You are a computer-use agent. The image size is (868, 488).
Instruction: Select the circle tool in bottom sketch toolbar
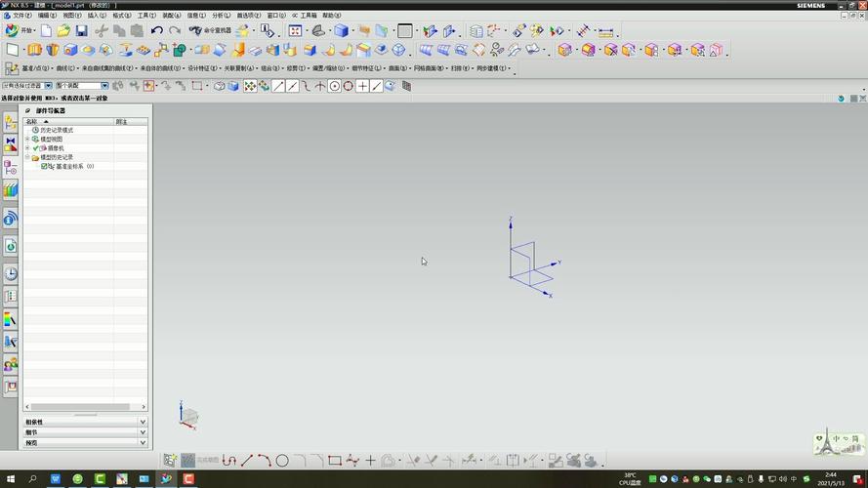[x=282, y=461]
